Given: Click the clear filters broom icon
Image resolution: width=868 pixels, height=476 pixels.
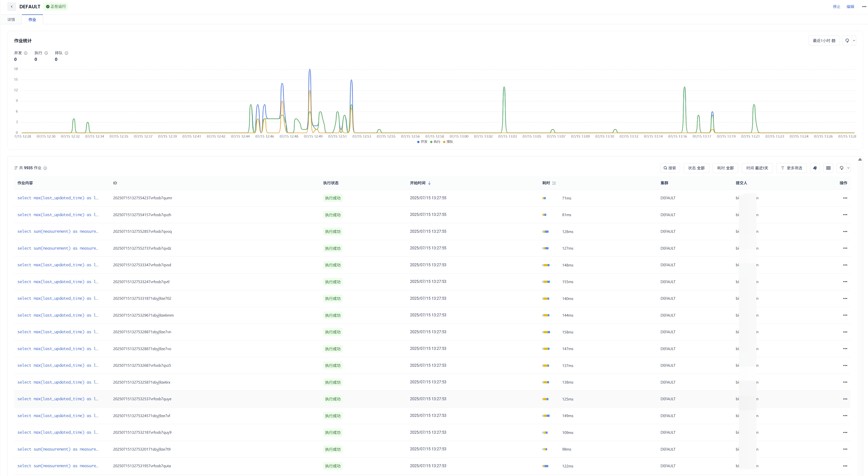Looking at the screenshot, I should point(815,168).
